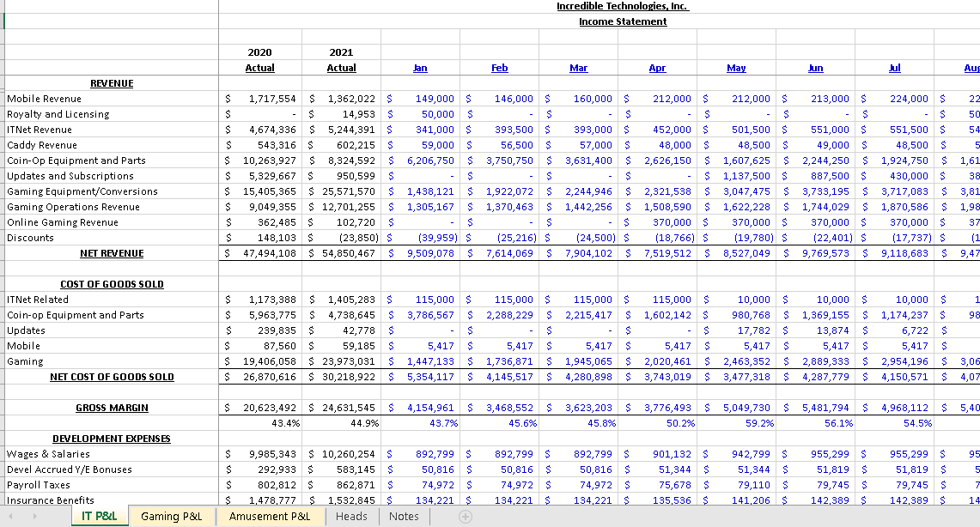Select the Payroll Taxes label
Screen dimensions: 980x527
(38, 485)
